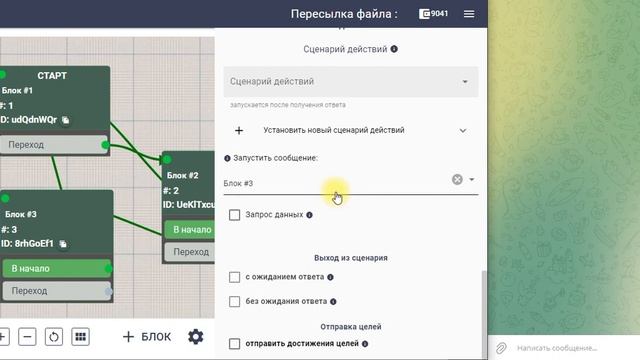
Task: Click attachment paperclip in Telegram chat
Action: (501, 348)
